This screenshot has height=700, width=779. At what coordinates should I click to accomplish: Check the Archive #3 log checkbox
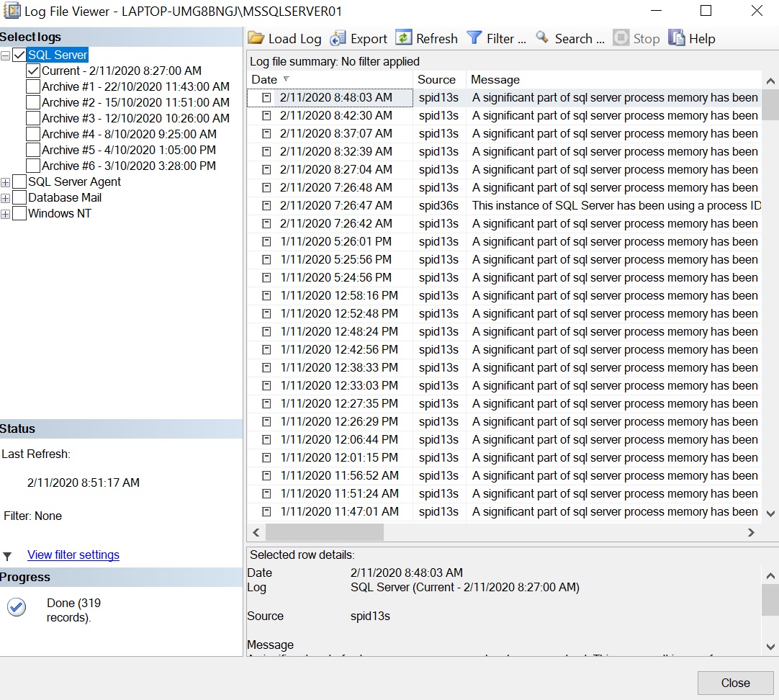point(33,119)
